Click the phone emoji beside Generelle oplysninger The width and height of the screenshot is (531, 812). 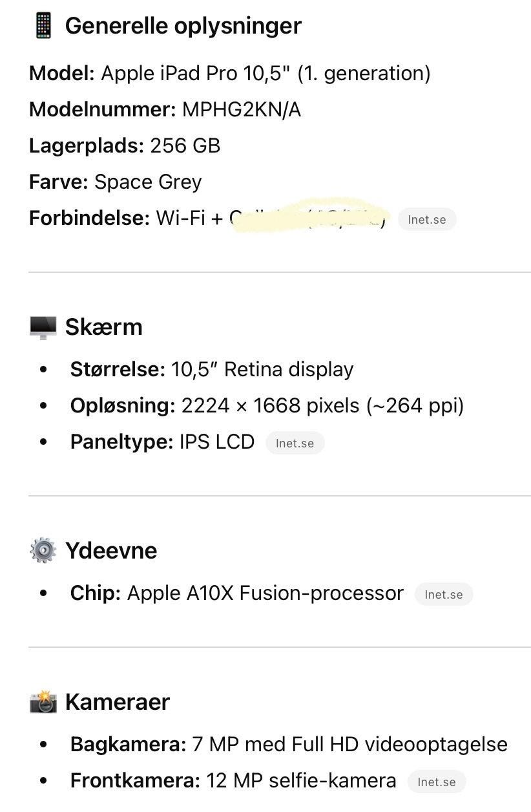pos(43,26)
